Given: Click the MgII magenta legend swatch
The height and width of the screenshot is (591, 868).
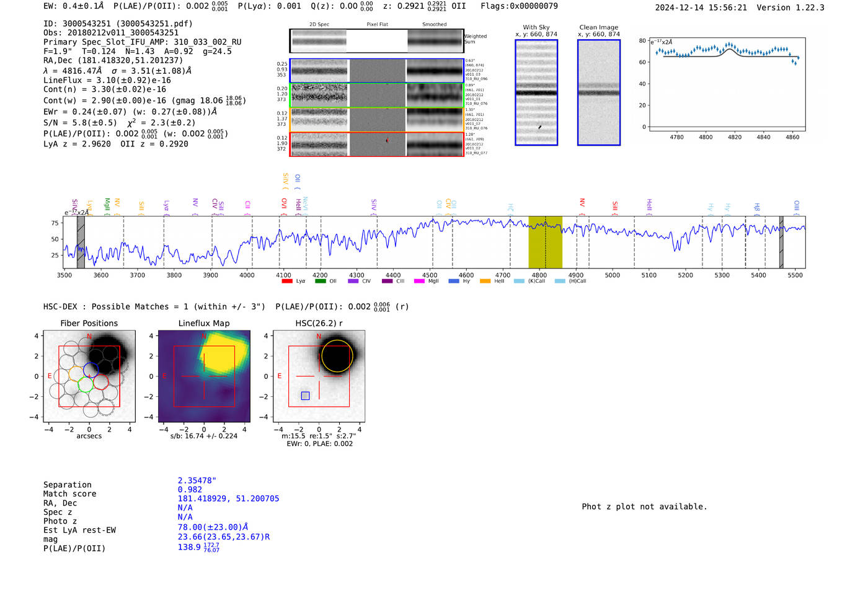Looking at the screenshot, I should pyautogui.click(x=420, y=282).
